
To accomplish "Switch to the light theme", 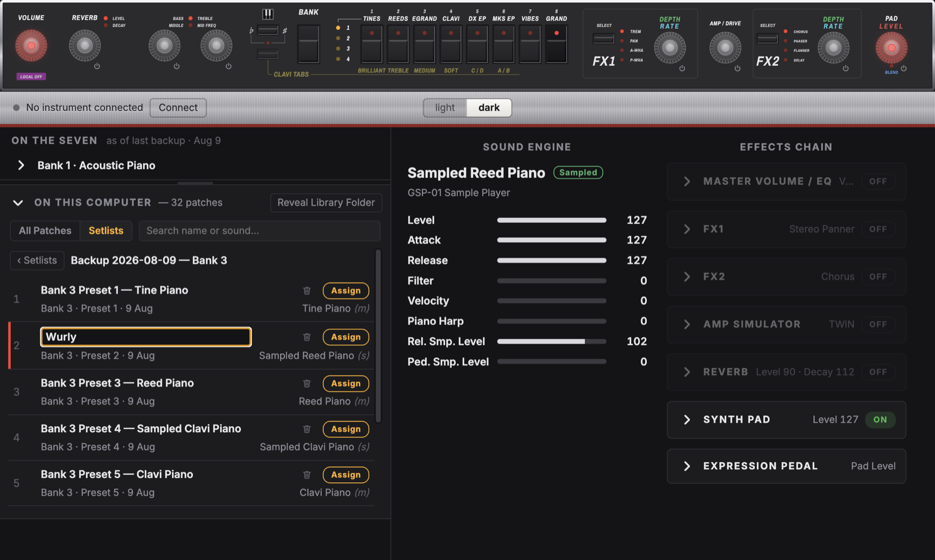I will 445,108.
